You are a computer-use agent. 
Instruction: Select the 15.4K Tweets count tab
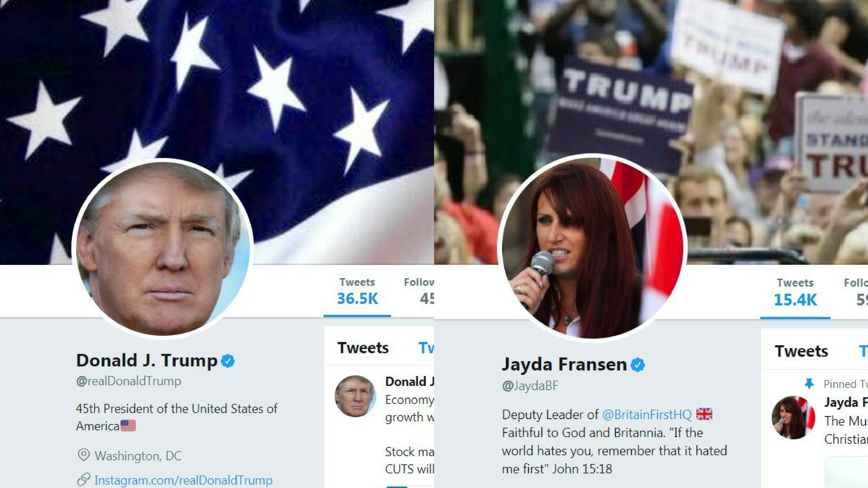pyautogui.click(x=795, y=293)
